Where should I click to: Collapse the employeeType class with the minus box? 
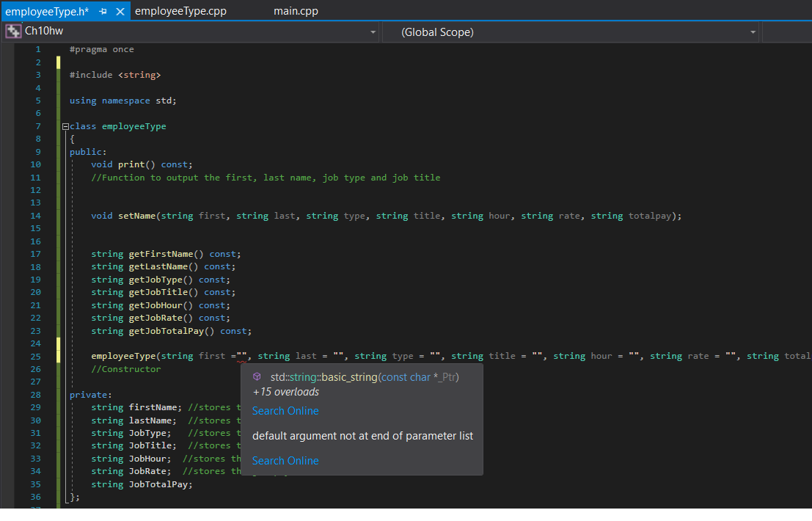coord(65,125)
